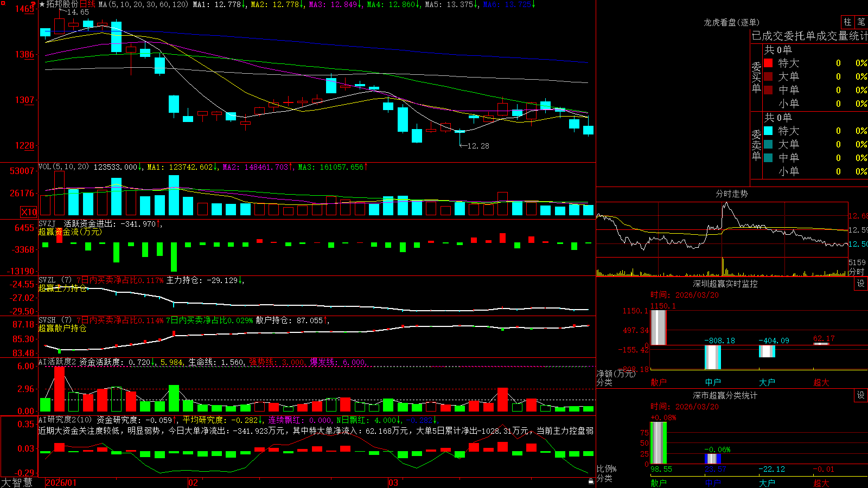868x488 pixels.
Task: Open 设 settings for 深圳超赢实时监控
Action: [861, 284]
